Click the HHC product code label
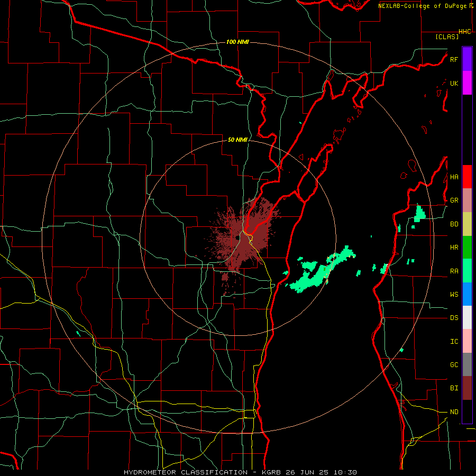This screenshot has width=476, height=476. click(x=465, y=32)
